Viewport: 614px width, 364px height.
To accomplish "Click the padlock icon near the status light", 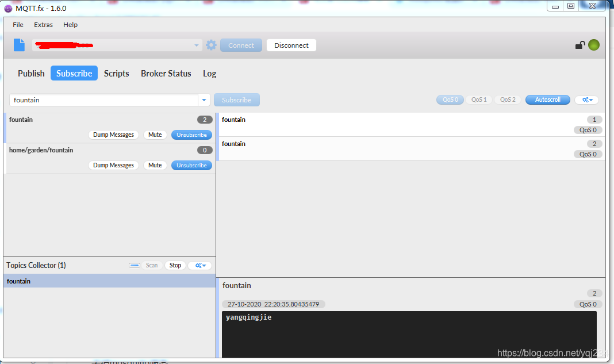I will coord(581,44).
